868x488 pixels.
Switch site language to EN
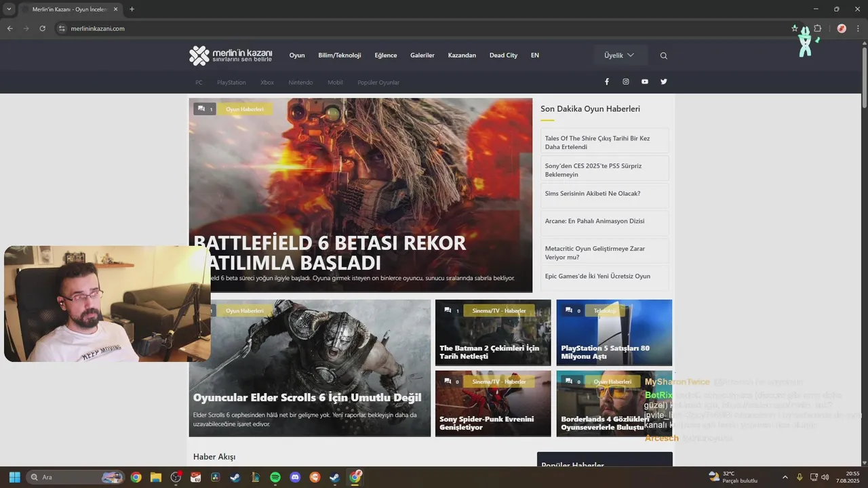(x=535, y=56)
